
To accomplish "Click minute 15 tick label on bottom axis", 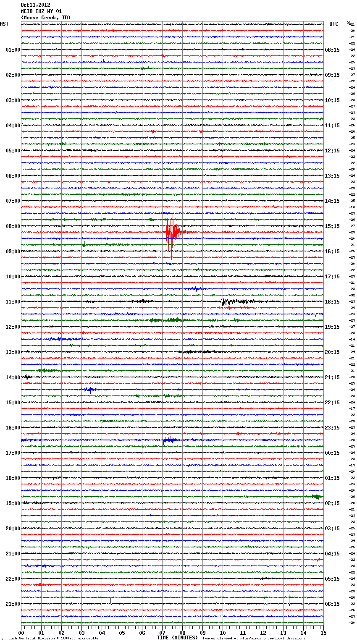I will click(x=323, y=633).
